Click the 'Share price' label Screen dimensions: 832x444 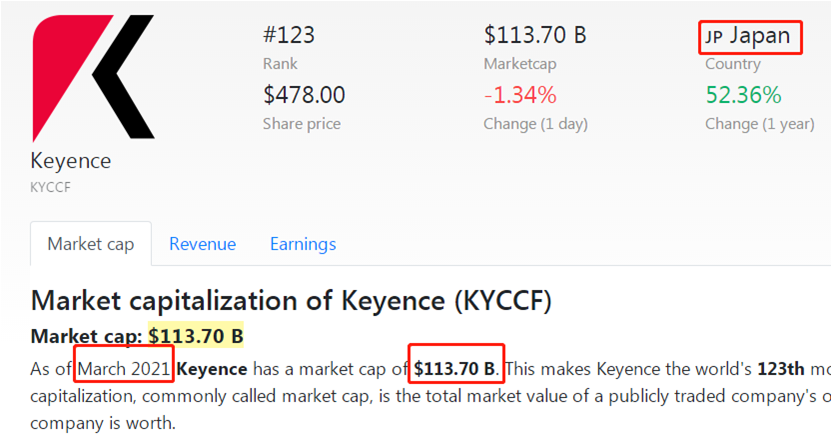coord(302,124)
